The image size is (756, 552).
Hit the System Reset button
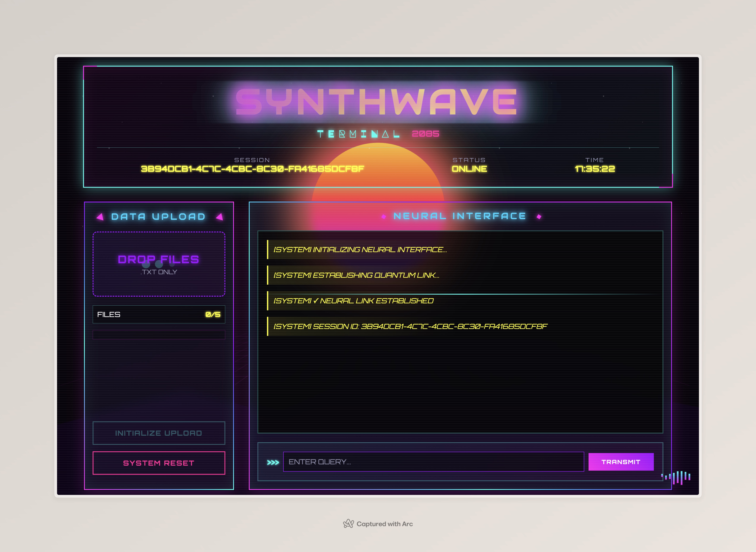coord(159,463)
